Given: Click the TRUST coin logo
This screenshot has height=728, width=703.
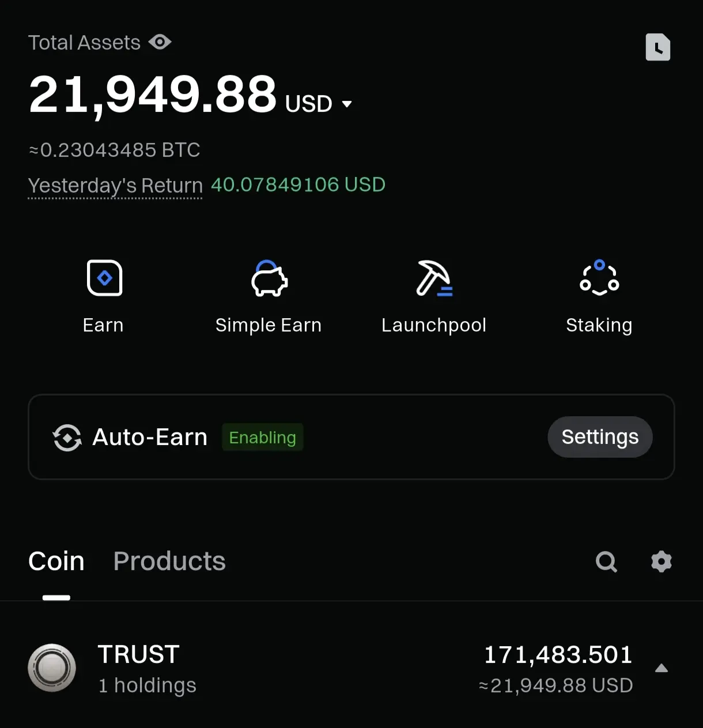Looking at the screenshot, I should 52,668.
